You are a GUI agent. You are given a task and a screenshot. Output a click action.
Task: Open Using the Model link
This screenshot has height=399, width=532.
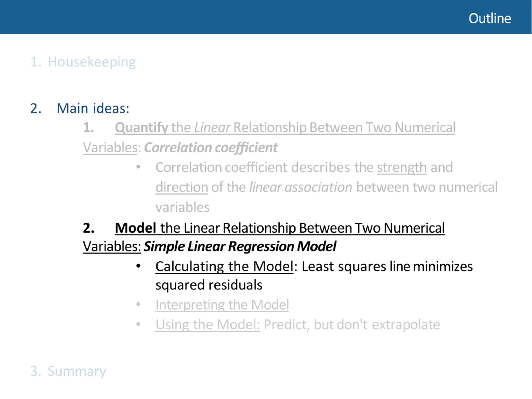208,325
